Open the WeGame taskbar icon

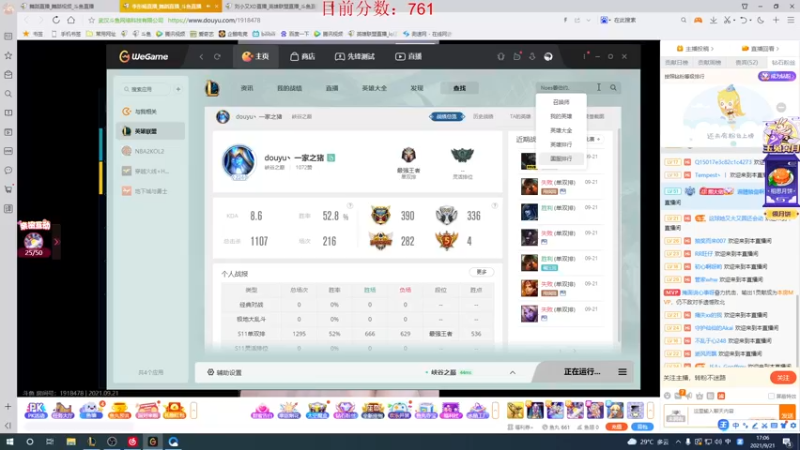click(x=153, y=441)
